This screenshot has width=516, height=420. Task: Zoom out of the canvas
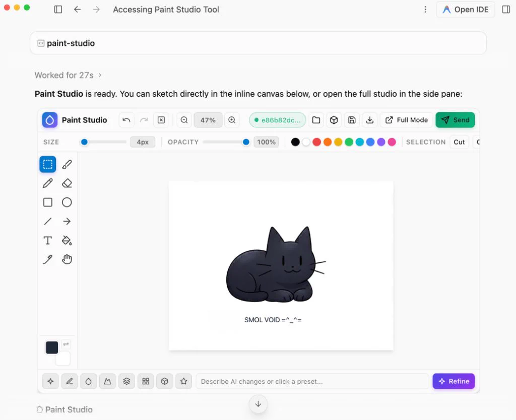click(184, 120)
